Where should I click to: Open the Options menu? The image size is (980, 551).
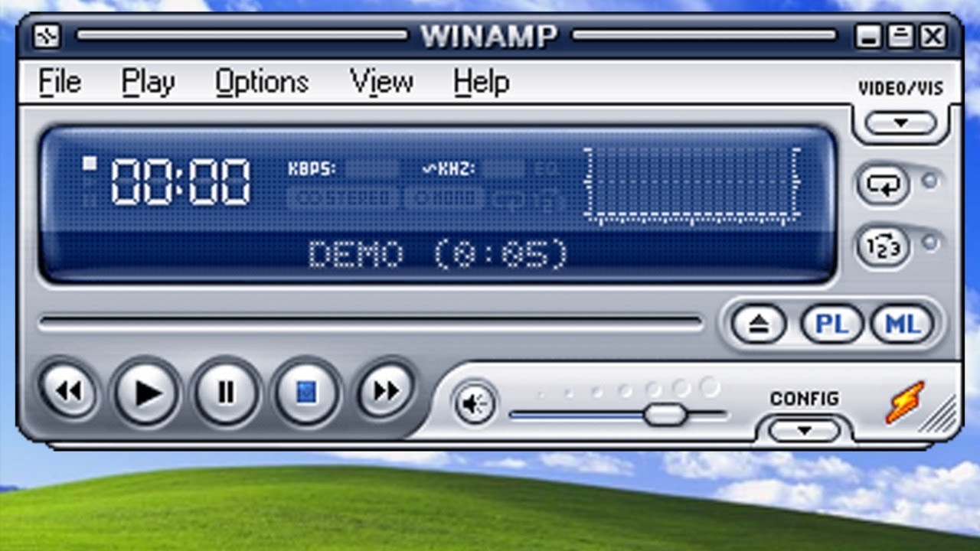262,83
